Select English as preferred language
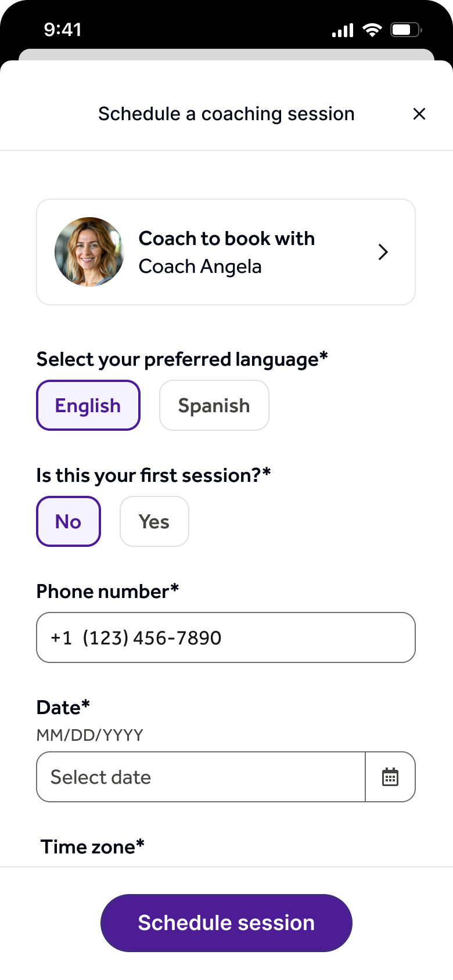 [x=88, y=405]
